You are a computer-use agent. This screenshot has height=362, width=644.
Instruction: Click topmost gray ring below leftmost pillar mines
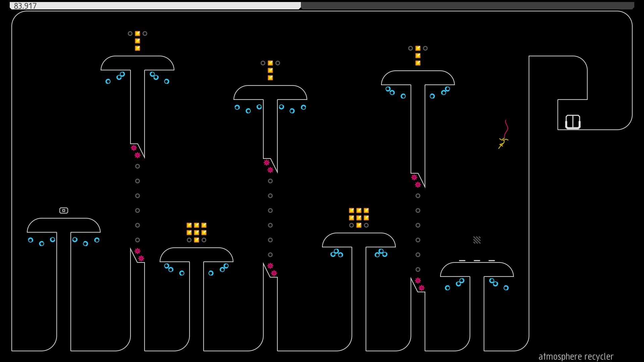pos(138,166)
